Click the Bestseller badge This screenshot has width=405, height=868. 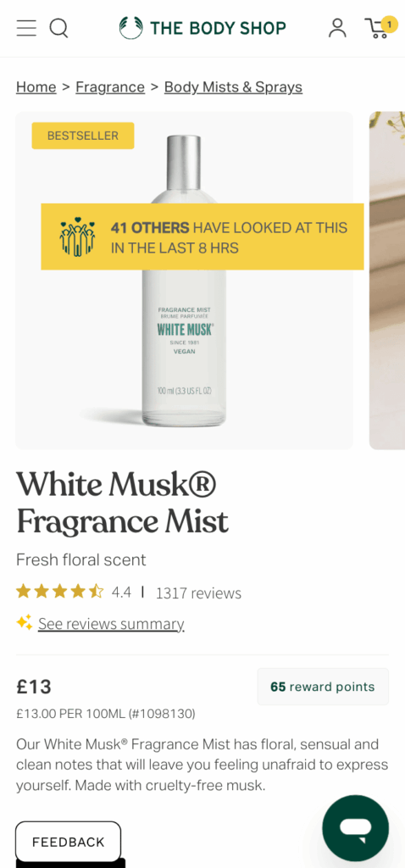click(x=83, y=136)
